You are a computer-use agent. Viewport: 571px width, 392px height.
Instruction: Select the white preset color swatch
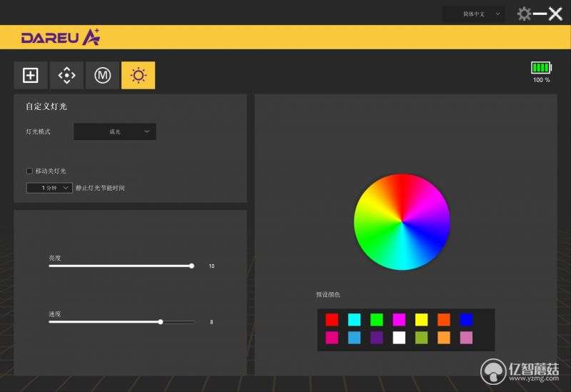pos(399,338)
